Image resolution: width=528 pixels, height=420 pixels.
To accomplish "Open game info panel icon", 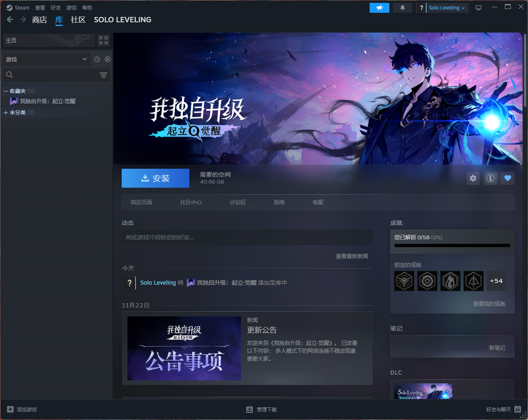I will (490, 178).
